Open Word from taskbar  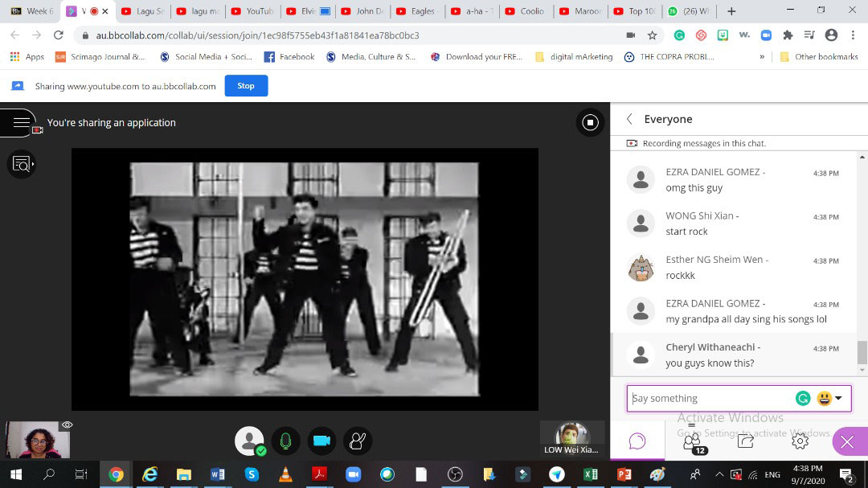pos(218,474)
